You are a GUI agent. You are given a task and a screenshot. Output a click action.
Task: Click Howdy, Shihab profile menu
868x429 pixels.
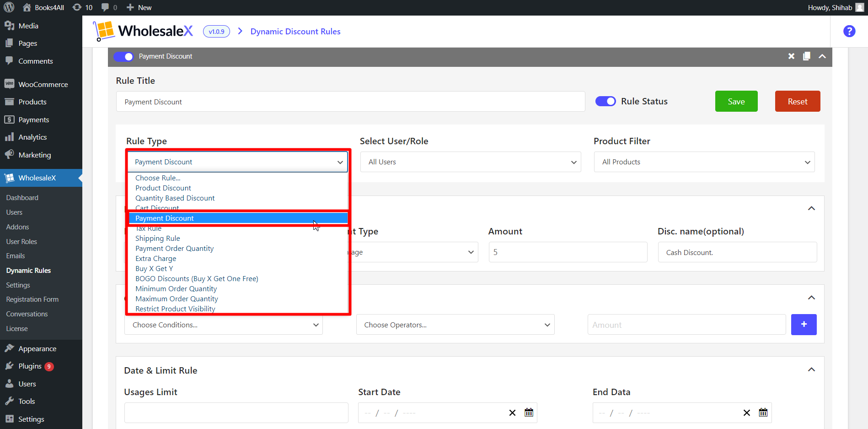click(x=836, y=7)
